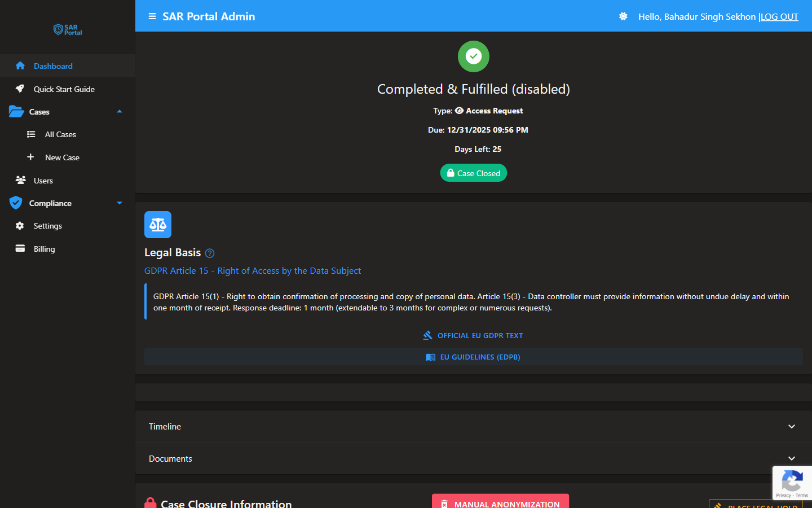The image size is (812, 508).
Task: Click the SAR Portal logo
Action: [x=67, y=29]
